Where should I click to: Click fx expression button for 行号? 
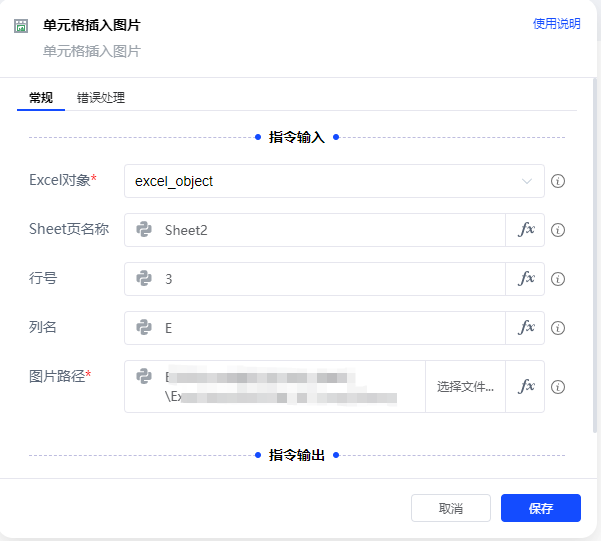click(526, 279)
